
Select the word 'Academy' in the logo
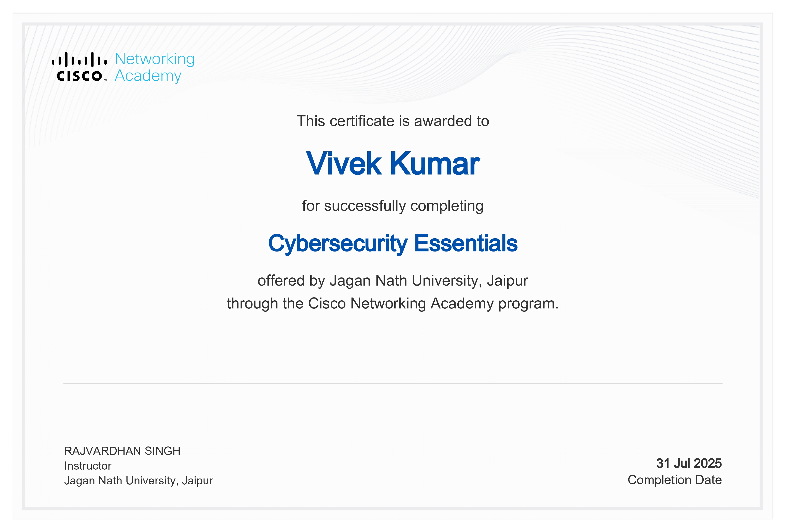(148, 76)
